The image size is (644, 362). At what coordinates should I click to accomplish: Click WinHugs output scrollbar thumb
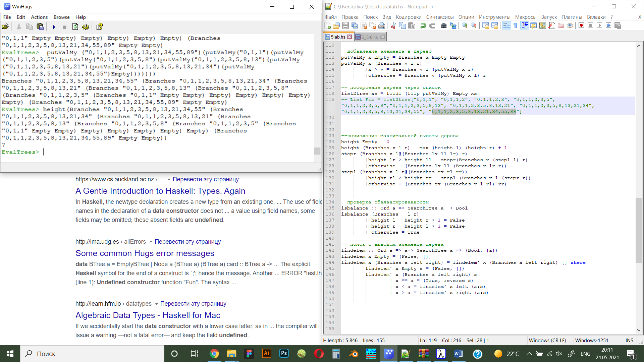point(317,151)
